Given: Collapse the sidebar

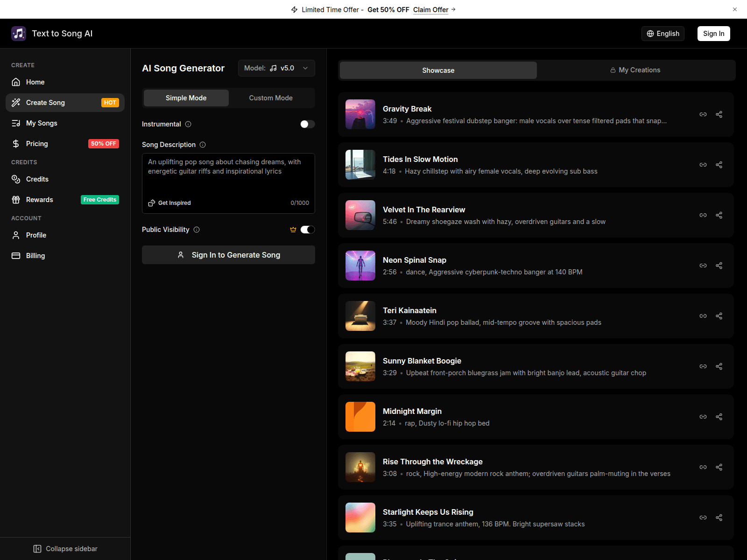Looking at the screenshot, I should pos(65,548).
